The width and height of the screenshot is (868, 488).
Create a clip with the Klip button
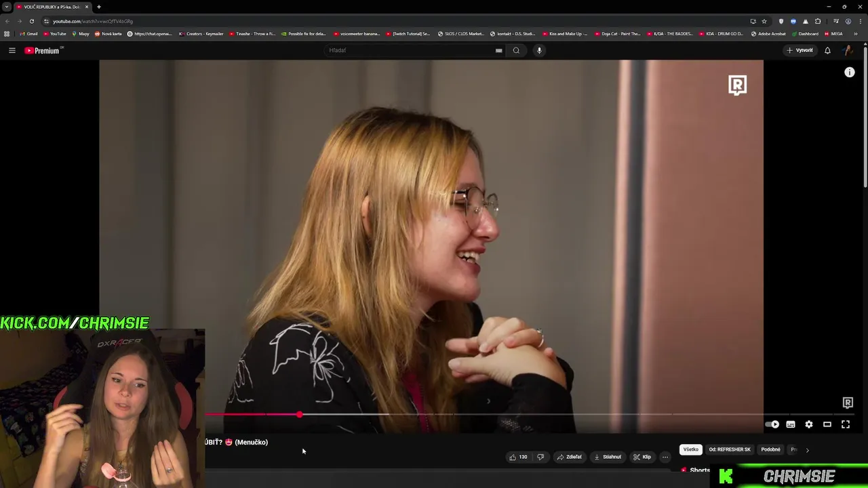pos(642,457)
